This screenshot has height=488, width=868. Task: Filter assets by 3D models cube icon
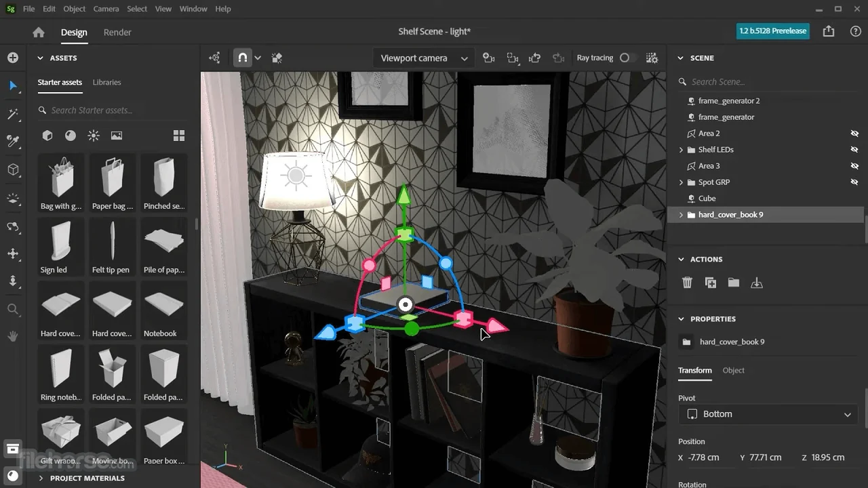click(x=47, y=136)
